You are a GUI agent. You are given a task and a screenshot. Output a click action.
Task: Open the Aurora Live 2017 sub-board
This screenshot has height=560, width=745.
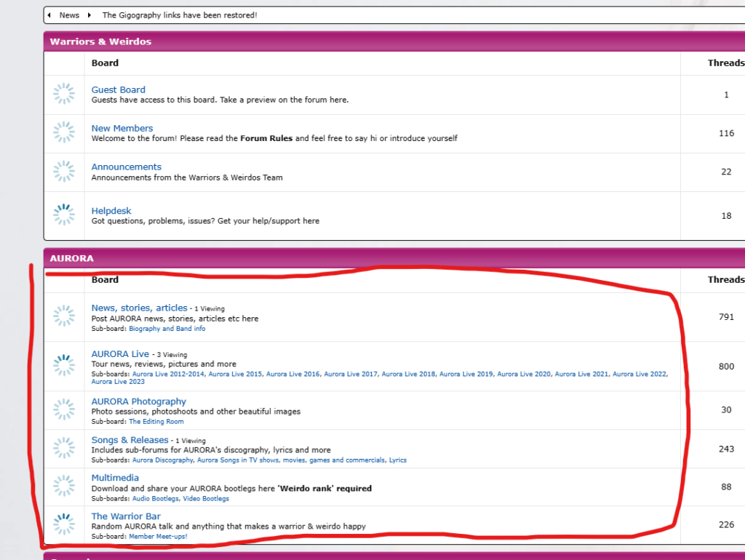(x=351, y=375)
